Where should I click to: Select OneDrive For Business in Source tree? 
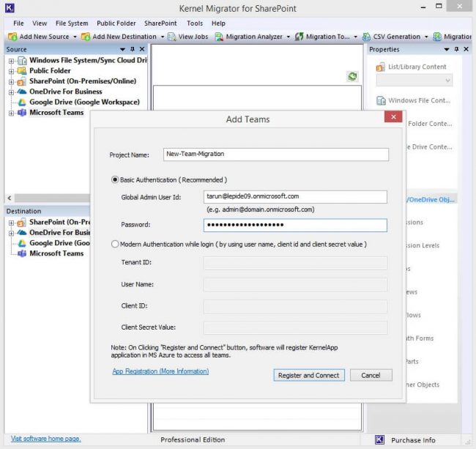click(x=66, y=92)
